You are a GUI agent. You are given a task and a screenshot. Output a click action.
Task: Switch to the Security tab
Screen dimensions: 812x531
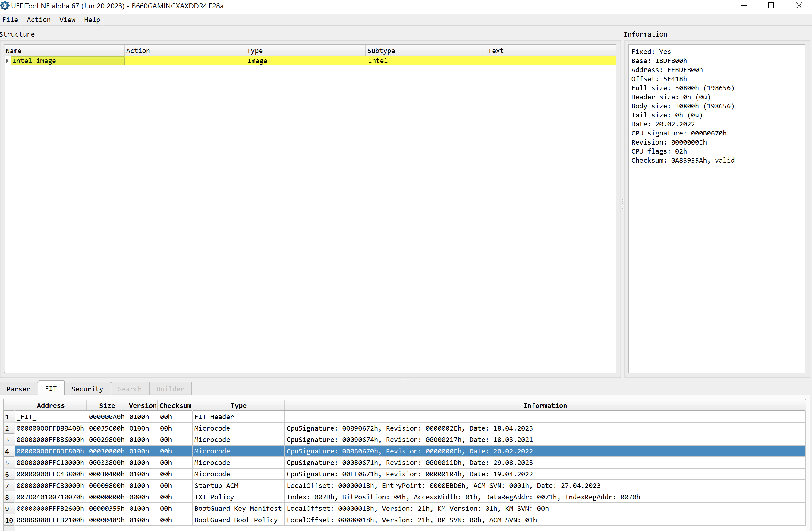tap(87, 389)
